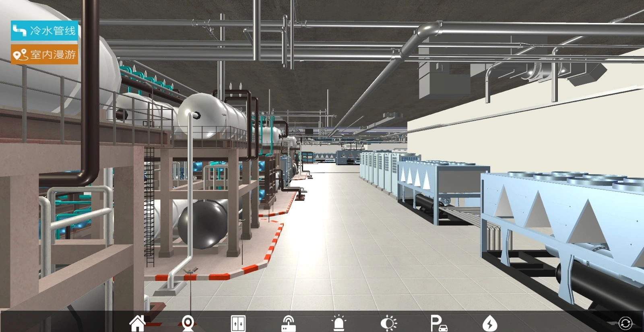
Task: Click the alarm siren icon
Action: (339, 323)
